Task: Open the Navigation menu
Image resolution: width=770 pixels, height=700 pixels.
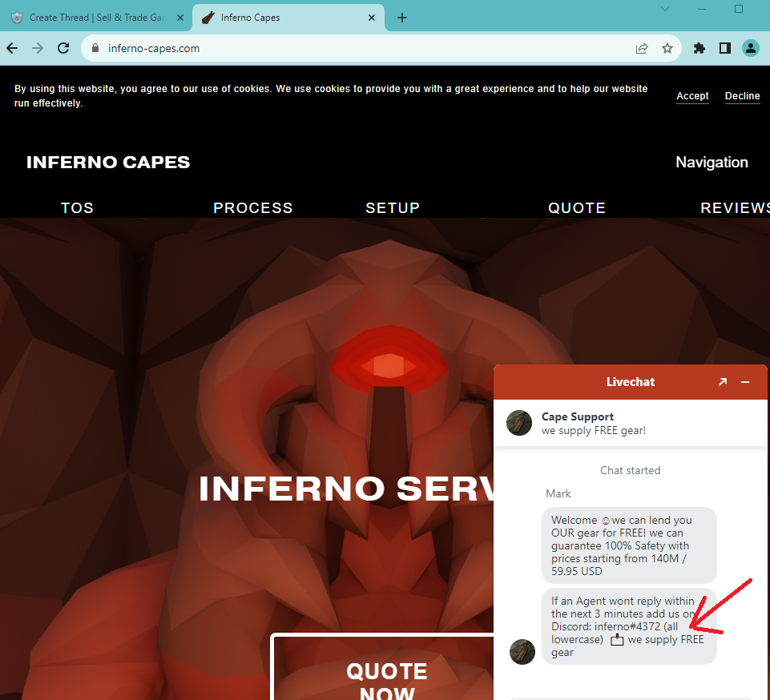Action: [712, 162]
